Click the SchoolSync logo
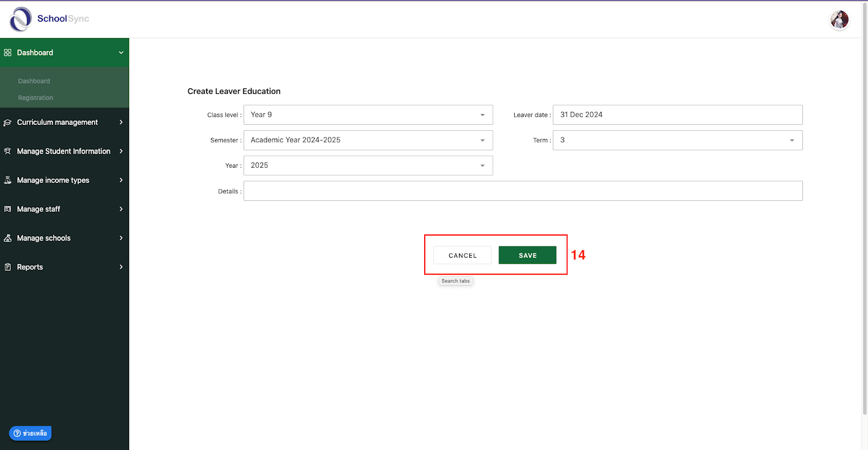868x450 pixels. tap(49, 19)
